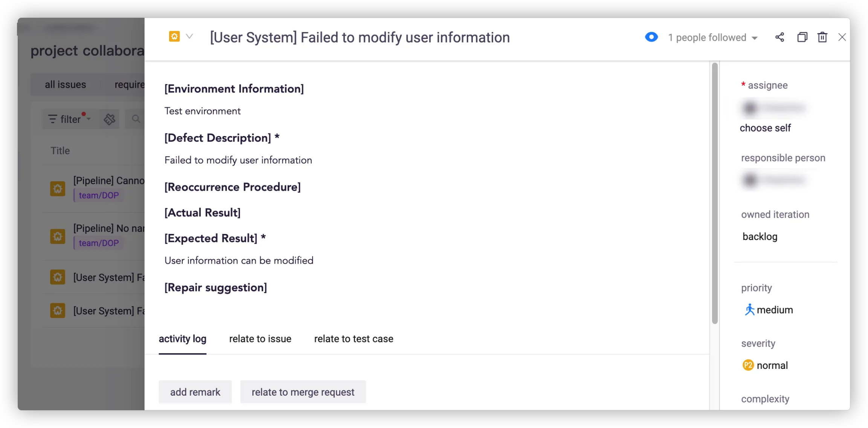Click the diamond icon next to filter
868x428 pixels.
coord(110,119)
